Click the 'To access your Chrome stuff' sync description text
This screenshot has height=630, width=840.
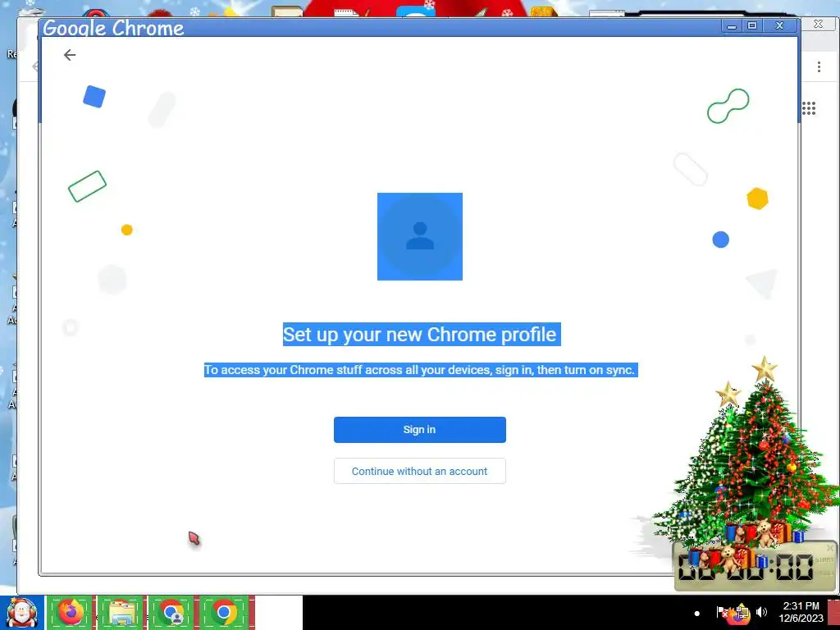421,370
